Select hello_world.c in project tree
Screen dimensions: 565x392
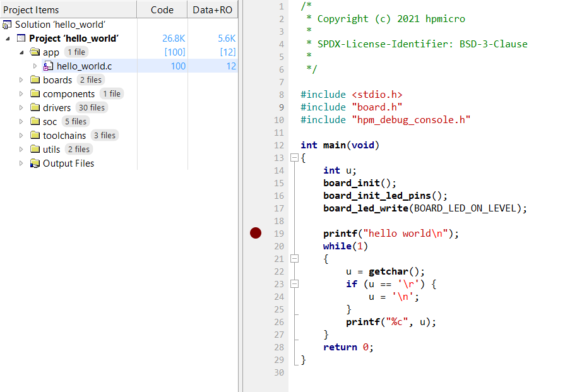pyautogui.click(x=85, y=66)
